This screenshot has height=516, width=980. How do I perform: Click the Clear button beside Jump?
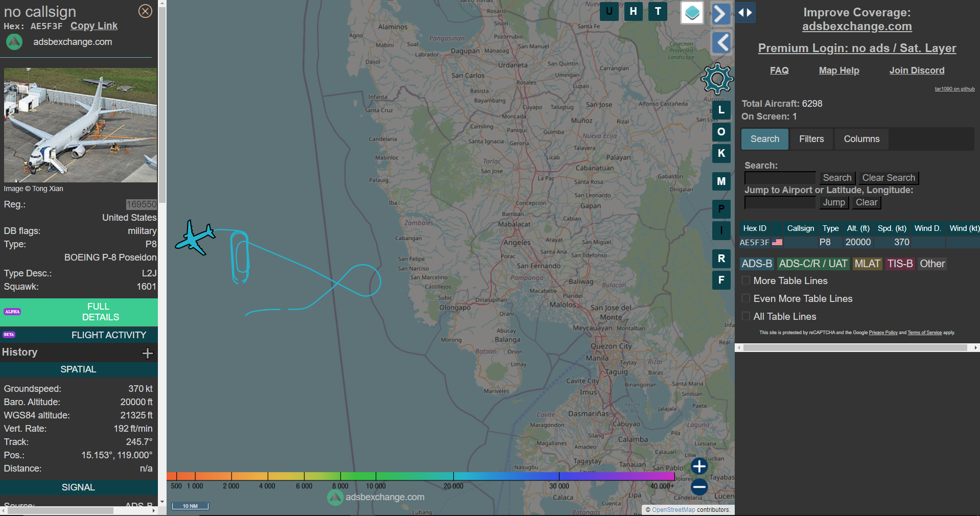click(867, 202)
